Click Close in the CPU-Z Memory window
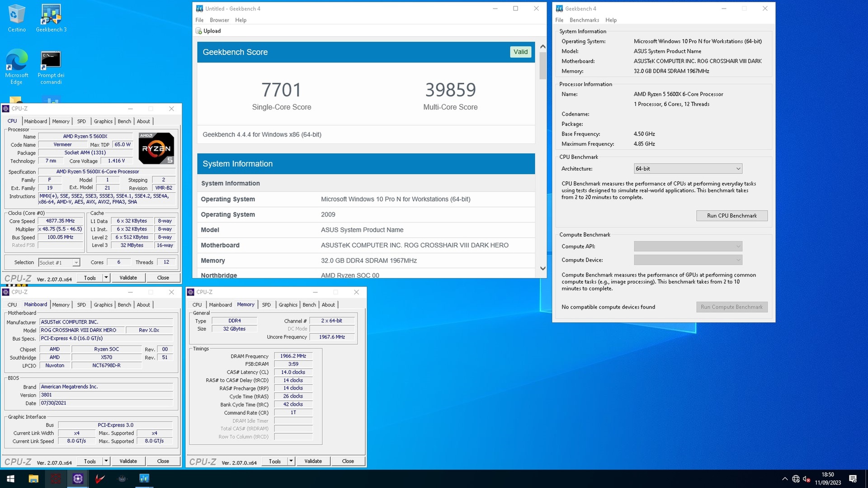 coord(348,461)
